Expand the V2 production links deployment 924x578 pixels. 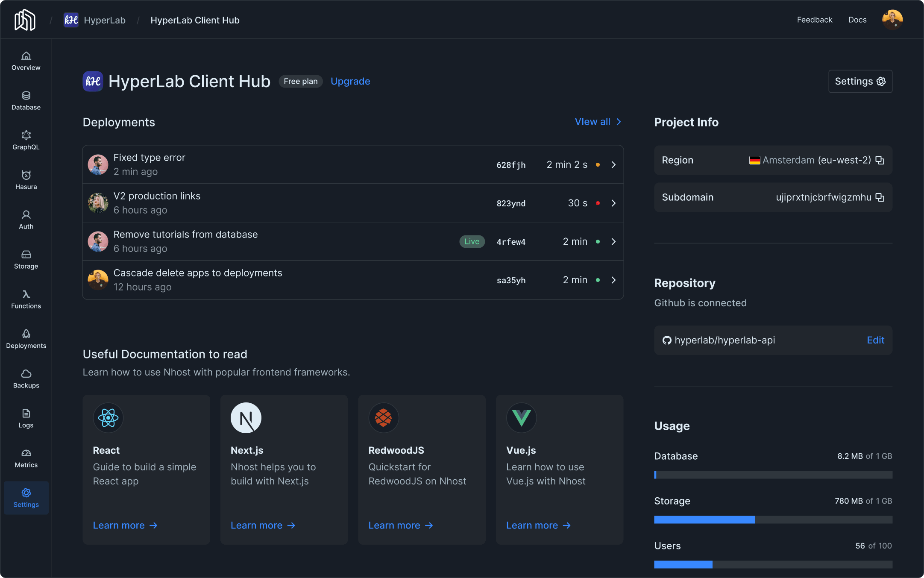(613, 202)
